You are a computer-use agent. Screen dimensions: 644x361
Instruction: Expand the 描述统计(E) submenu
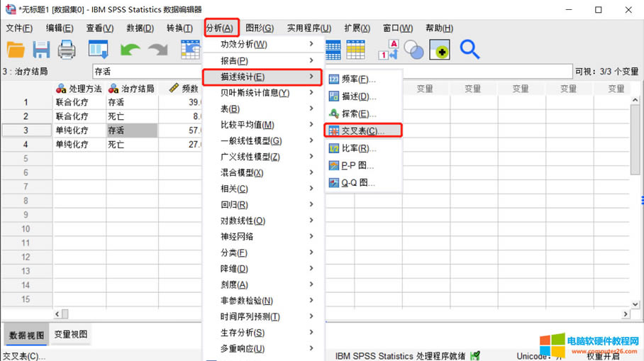[262, 77]
